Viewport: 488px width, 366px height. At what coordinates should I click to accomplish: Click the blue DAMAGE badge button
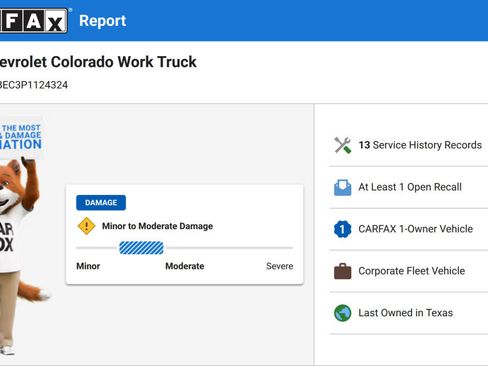(x=101, y=203)
